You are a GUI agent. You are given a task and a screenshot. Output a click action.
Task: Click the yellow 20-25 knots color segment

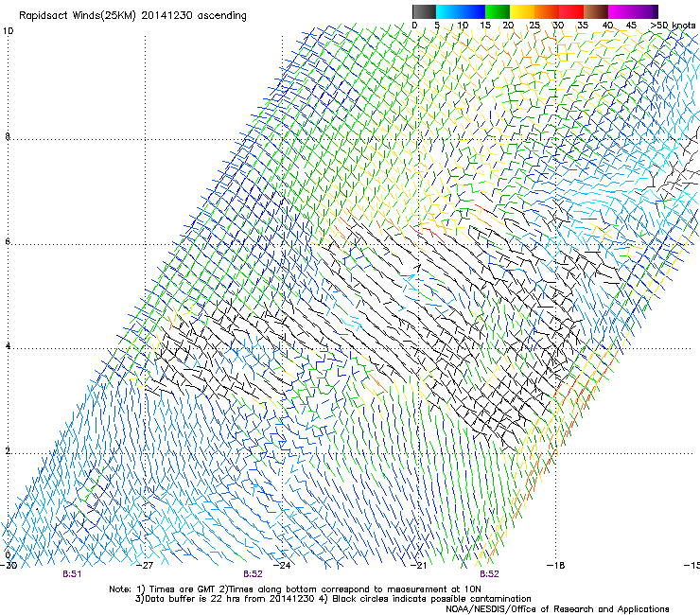[x=522, y=11]
